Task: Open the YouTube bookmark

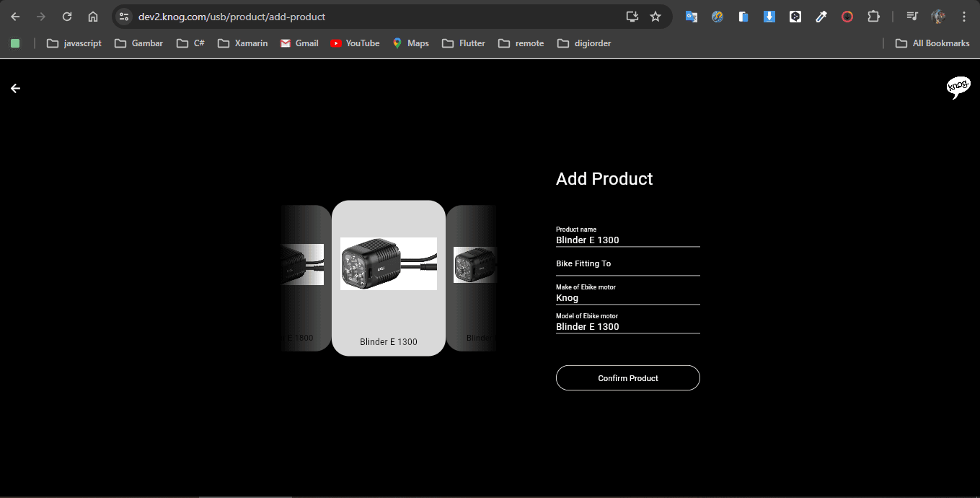Action: point(355,43)
